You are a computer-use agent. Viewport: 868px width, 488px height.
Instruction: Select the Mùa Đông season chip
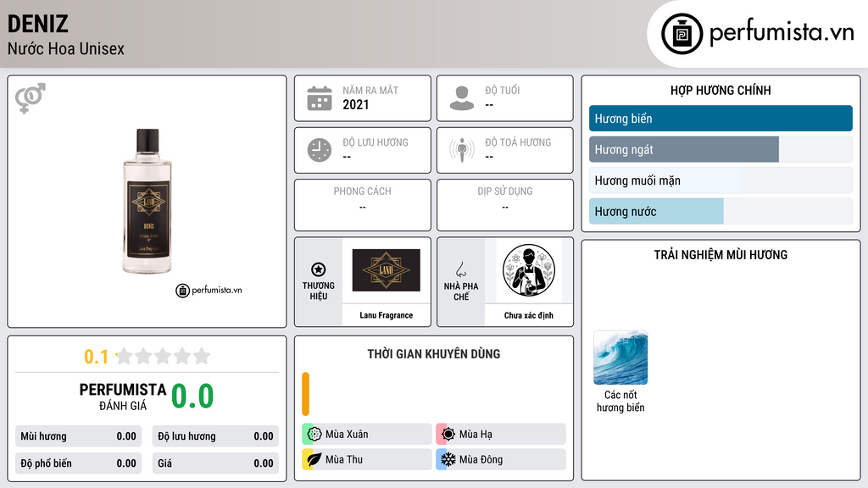pos(501,459)
